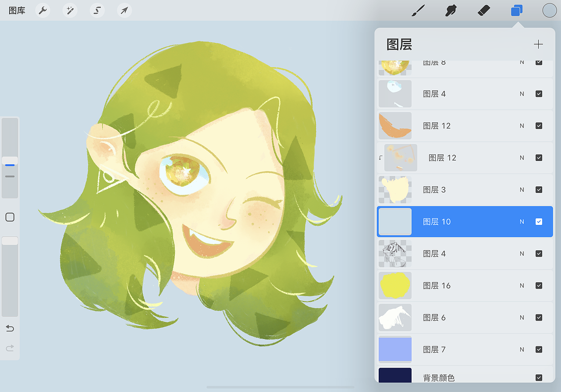
Task: Open blend mode N of indented 图层 12
Action: 522,158
